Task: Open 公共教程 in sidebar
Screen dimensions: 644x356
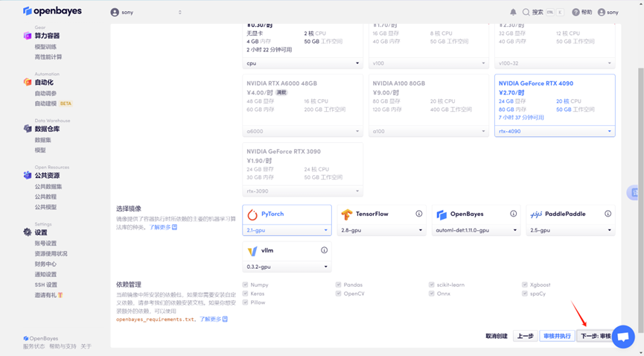Action: pos(45,197)
